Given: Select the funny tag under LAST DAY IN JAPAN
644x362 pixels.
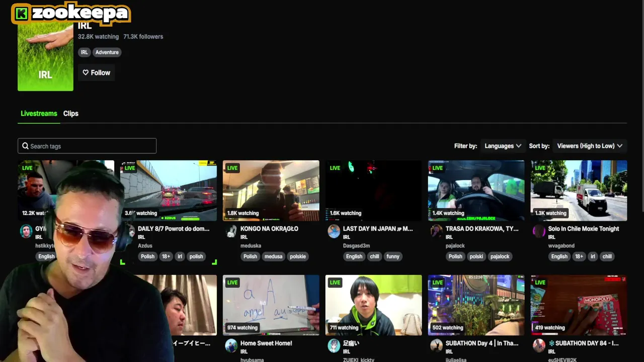Looking at the screenshot, I should tap(393, 256).
